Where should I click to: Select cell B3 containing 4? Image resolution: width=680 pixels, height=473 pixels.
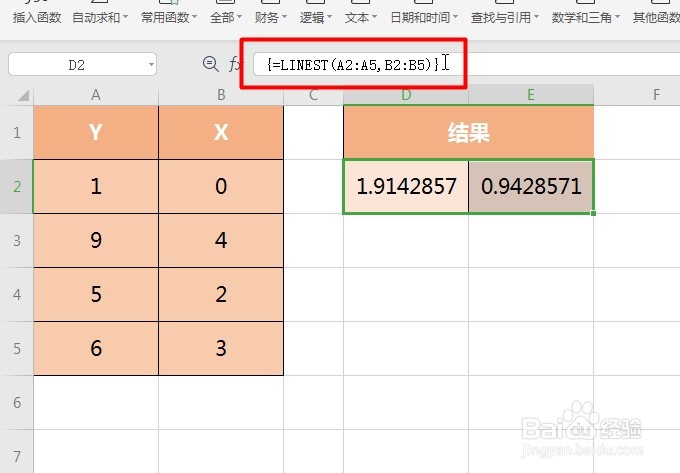tap(221, 240)
